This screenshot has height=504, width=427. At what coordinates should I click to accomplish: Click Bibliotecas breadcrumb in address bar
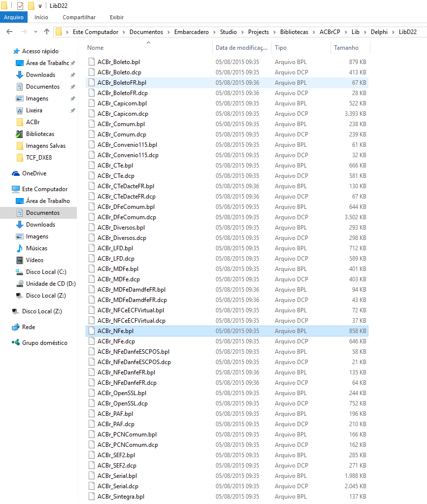(x=294, y=32)
